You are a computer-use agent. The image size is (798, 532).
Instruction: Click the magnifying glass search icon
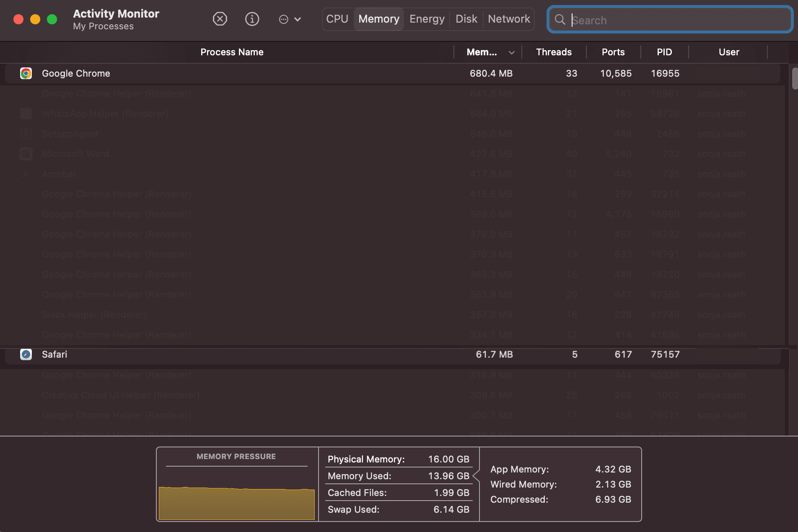click(x=560, y=20)
